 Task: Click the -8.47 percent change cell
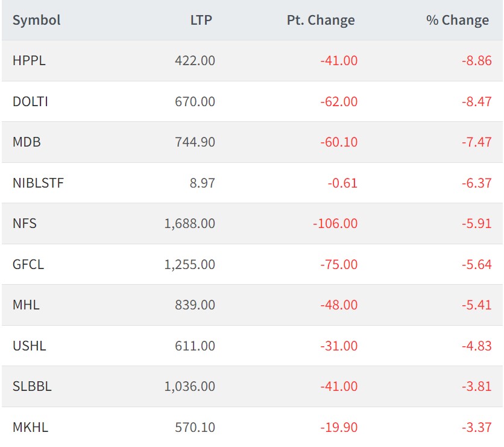(474, 101)
